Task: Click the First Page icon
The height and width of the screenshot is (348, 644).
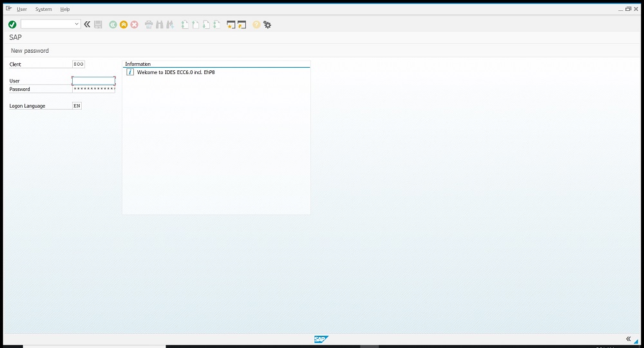Action: tap(185, 24)
